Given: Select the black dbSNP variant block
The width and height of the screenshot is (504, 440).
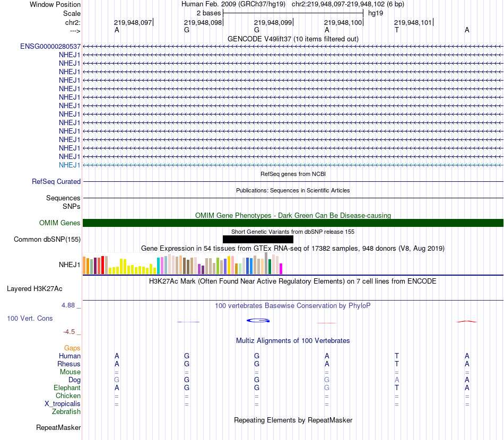Looking at the screenshot, I should pyautogui.click(x=258, y=239).
